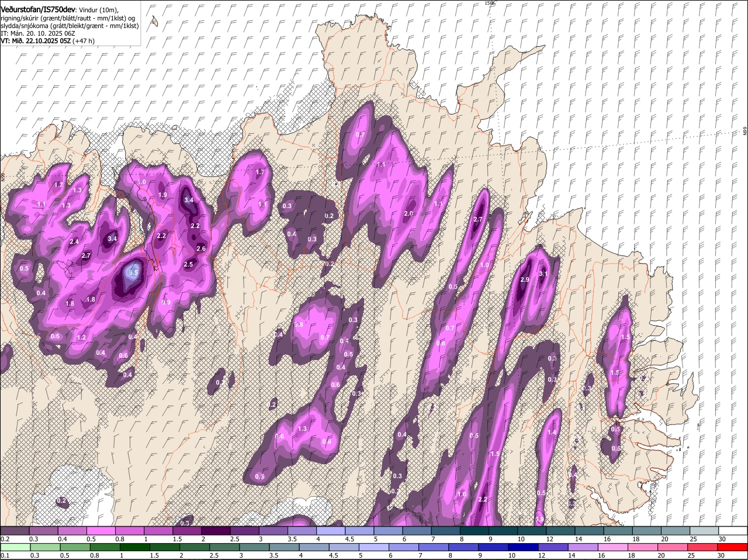Screen dimensions: 748x560
Task: Click the Veðurstofan/IS750dev title text
Action: click(38, 9)
